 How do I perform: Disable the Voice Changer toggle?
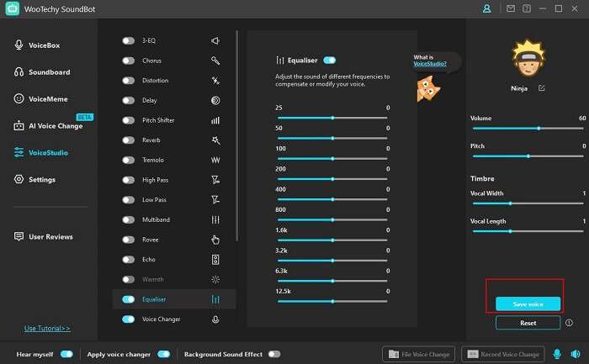tap(128, 319)
